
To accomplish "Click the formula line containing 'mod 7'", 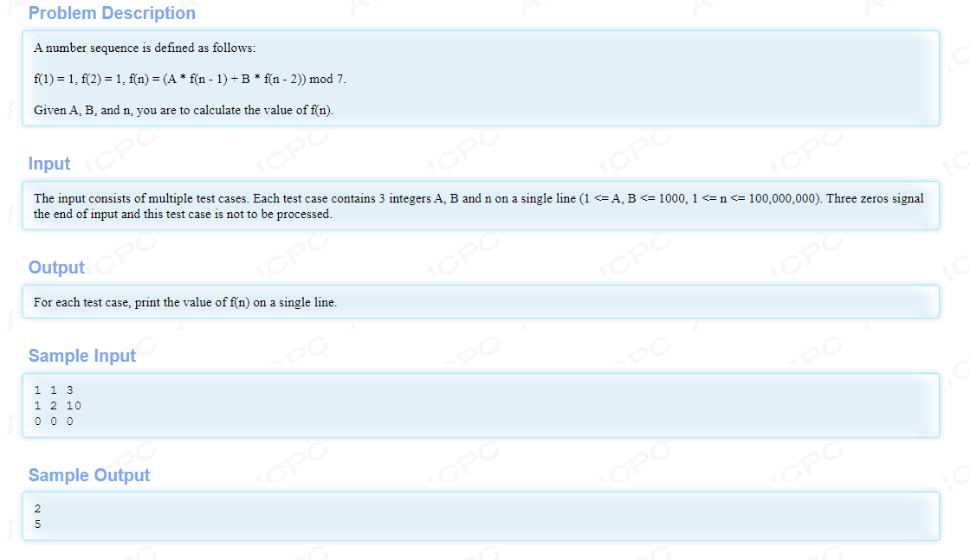I will 190,79.
